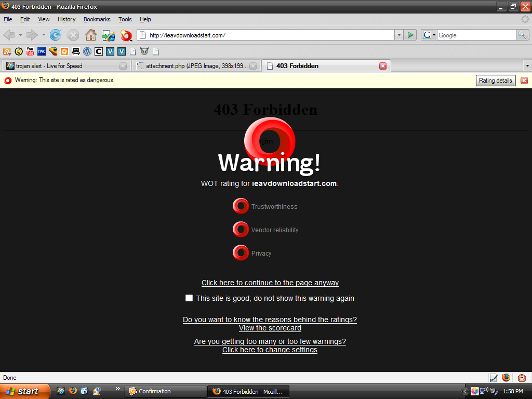Image resolution: width=532 pixels, height=399 pixels.
Task: Open the Help menu
Action: (145, 19)
